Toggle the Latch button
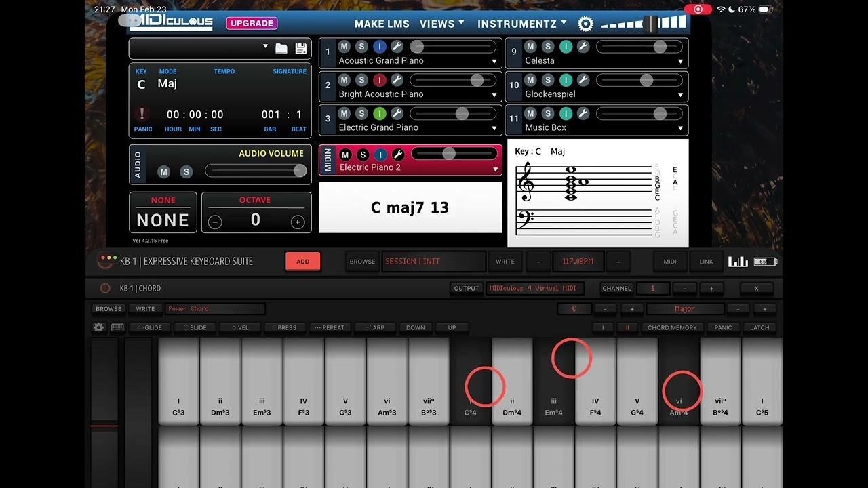Image resolution: width=868 pixels, height=488 pixels. (x=759, y=327)
